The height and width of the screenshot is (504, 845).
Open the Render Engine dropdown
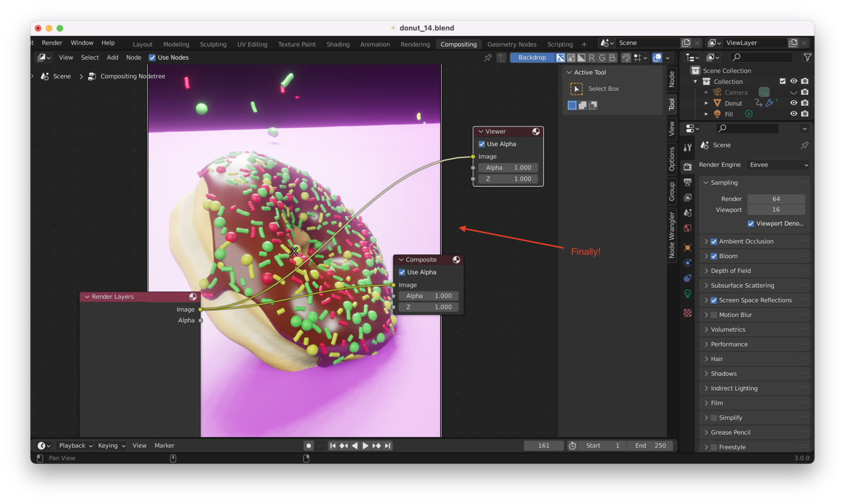point(778,165)
